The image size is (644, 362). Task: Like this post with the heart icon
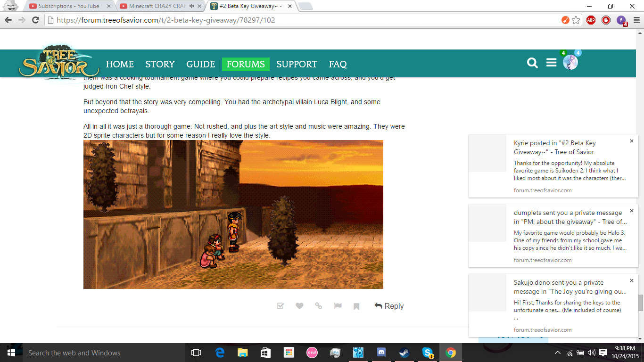tap(299, 306)
